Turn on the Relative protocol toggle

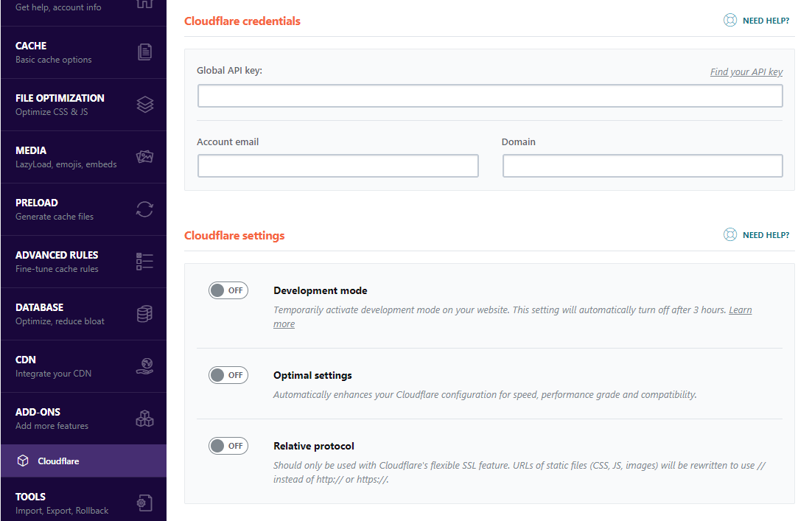point(228,446)
